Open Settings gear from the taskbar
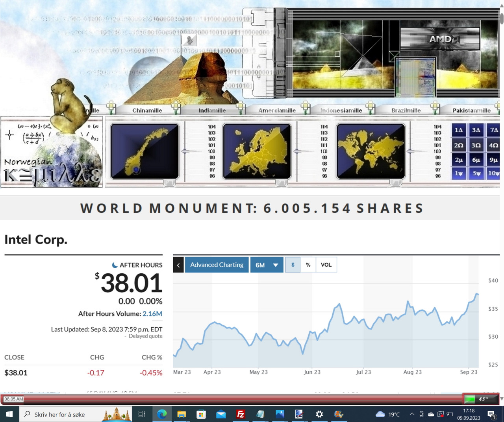504x422 pixels. pyautogui.click(x=319, y=414)
